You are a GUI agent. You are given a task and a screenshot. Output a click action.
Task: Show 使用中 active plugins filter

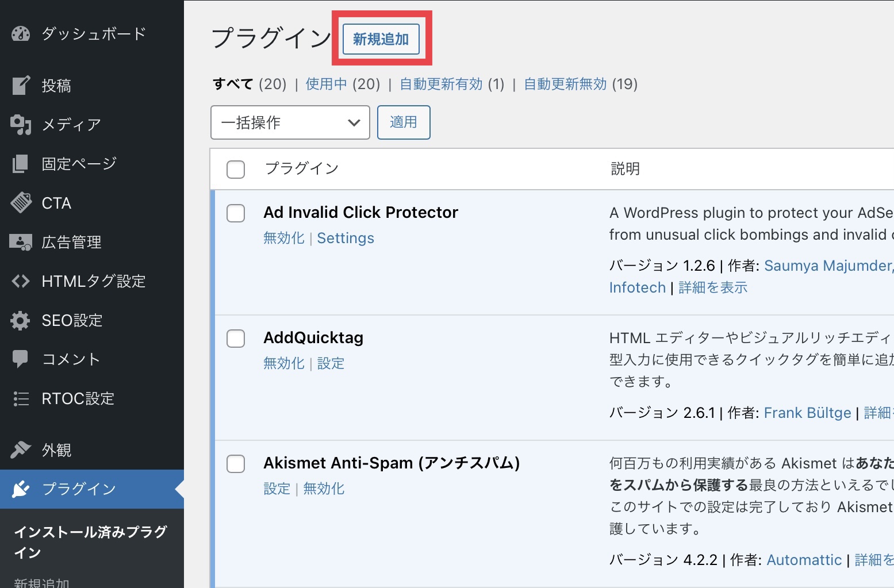[x=326, y=84]
